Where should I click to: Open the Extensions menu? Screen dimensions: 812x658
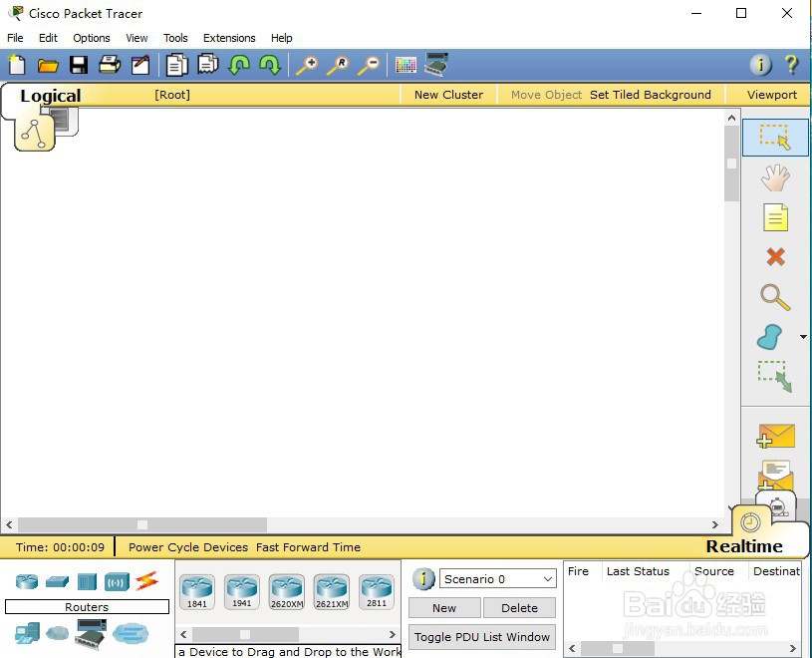coord(229,38)
